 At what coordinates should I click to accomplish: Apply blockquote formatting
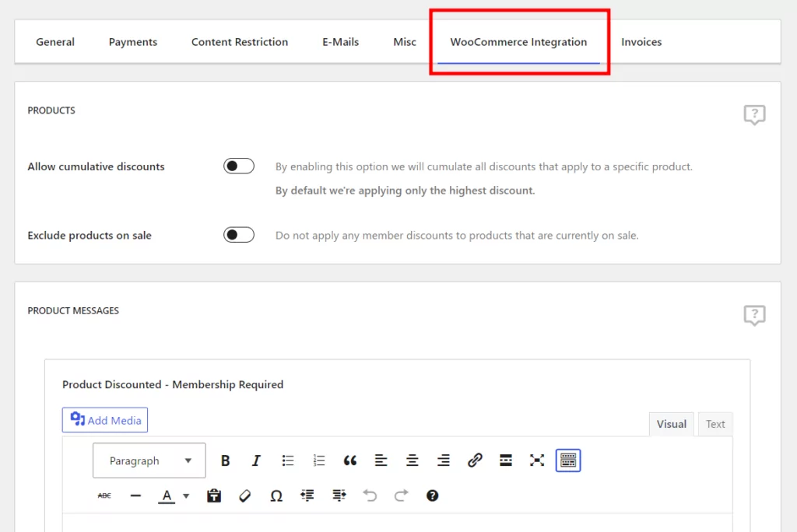click(350, 460)
